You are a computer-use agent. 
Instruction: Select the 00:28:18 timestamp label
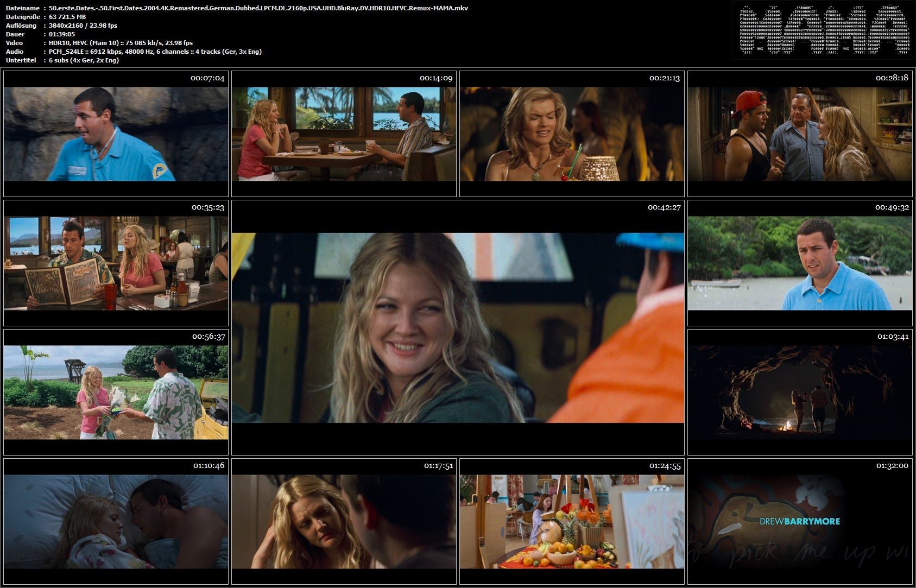892,78
